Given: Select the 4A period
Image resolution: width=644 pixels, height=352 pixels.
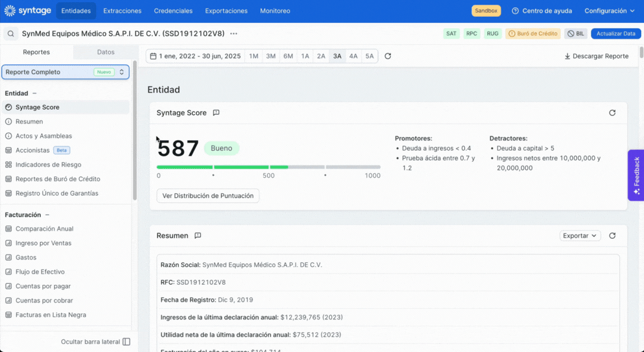Looking at the screenshot, I should point(353,56).
